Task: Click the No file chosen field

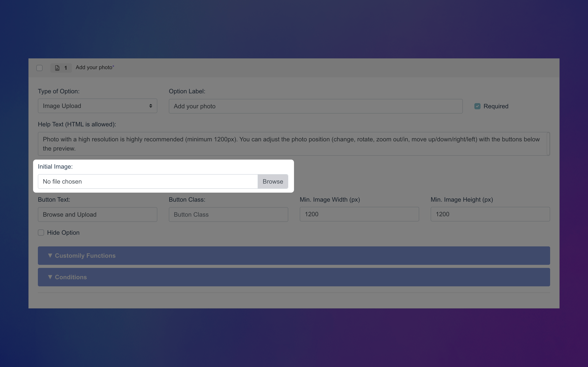Action: 147,181
